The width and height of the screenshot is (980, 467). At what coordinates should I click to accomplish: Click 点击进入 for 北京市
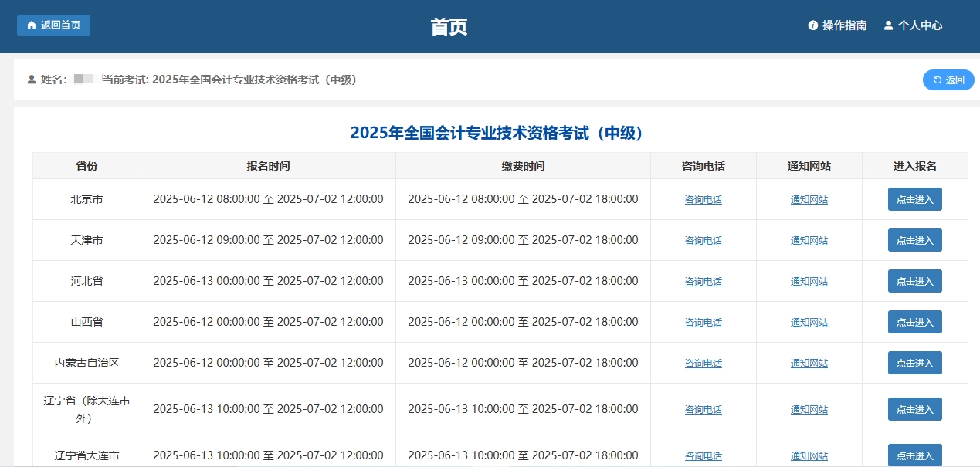click(x=914, y=199)
